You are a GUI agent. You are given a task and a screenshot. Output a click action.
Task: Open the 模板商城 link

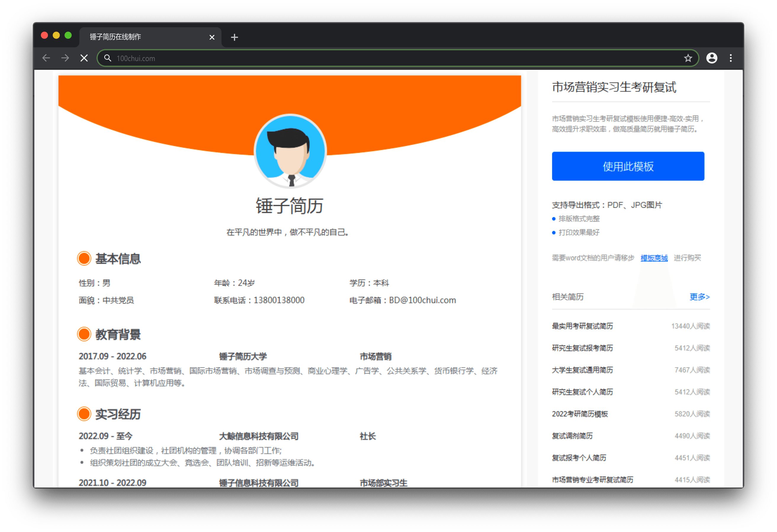(654, 258)
